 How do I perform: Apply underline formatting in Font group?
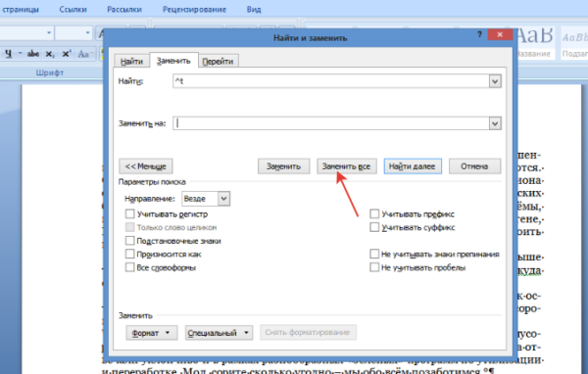pyautogui.click(x=9, y=54)
